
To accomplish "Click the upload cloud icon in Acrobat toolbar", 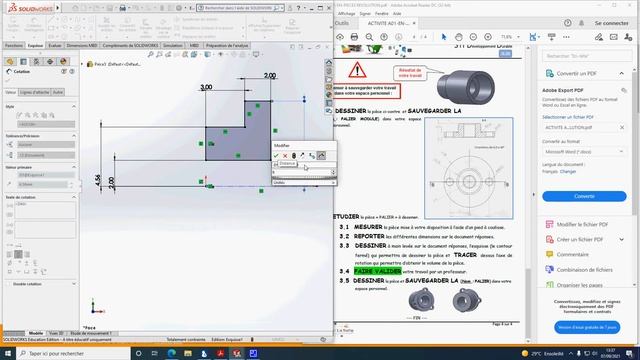I will (x=340, y=37).
